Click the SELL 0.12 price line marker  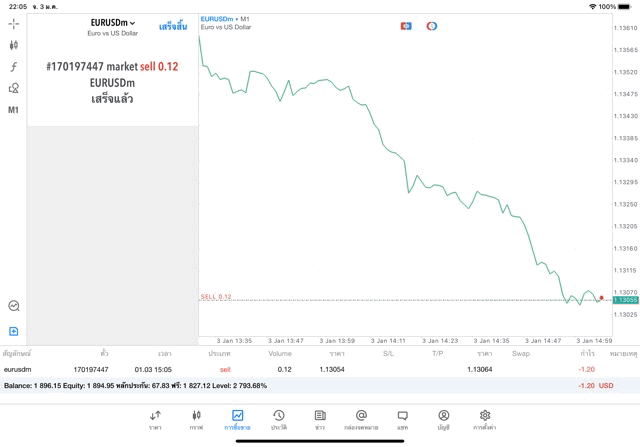tap(216, 297)
